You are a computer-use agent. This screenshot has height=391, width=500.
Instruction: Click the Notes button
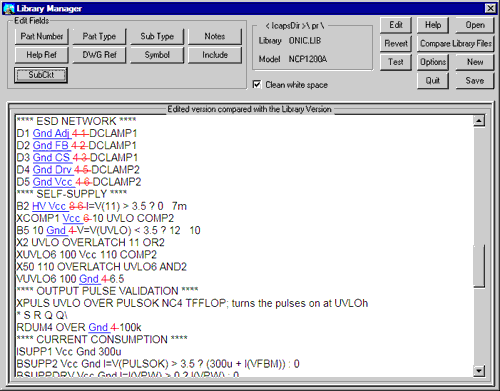point(215,36)
